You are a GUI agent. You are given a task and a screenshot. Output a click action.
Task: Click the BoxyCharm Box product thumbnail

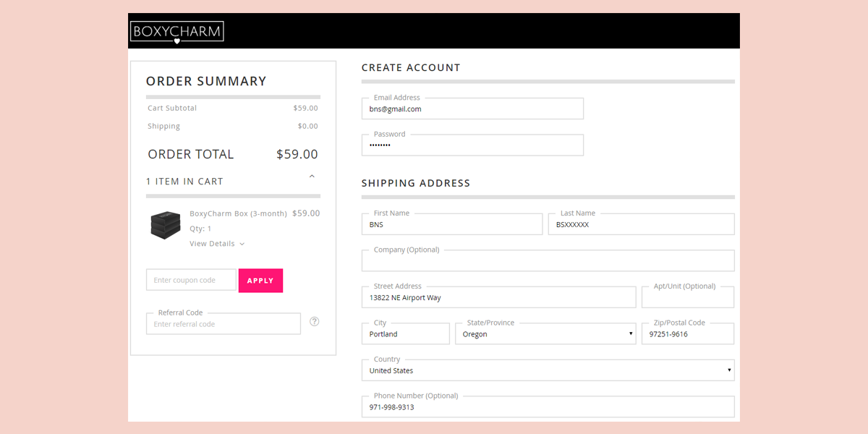165,225
